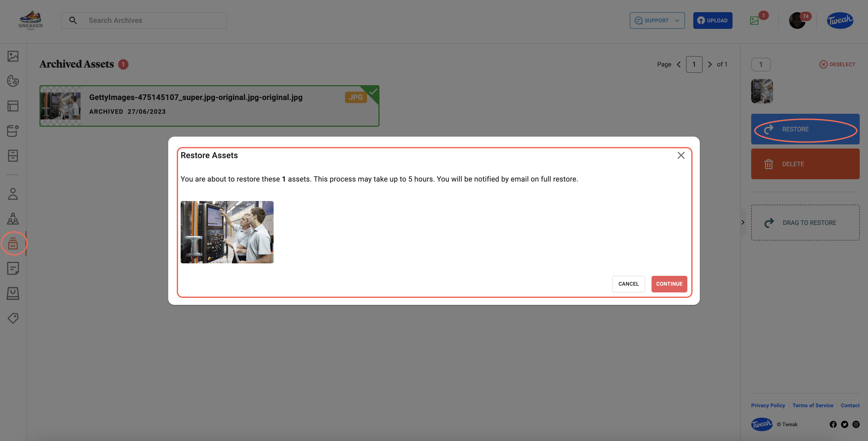The height and width of the screenshot is (441, 868).
Task: Go to previous page arrow
Action: [679, 64]
